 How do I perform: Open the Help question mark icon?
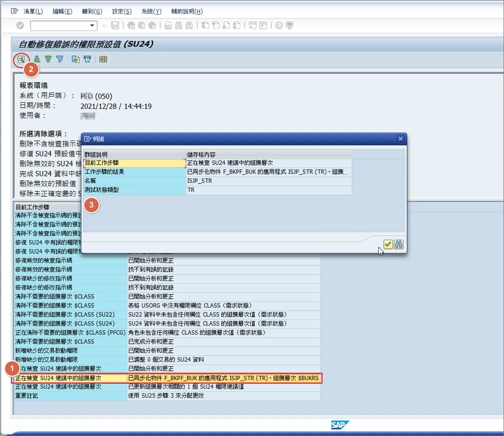(x=279, y=25)
